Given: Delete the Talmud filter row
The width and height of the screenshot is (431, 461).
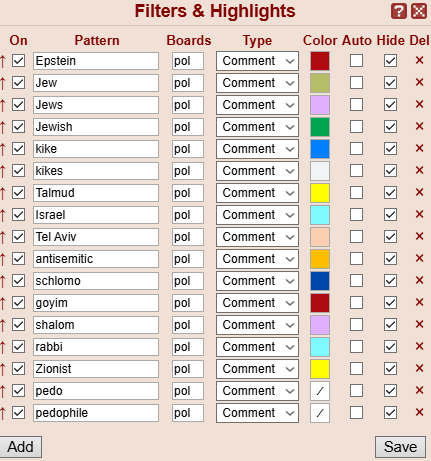Looking at the screenshot, I should [419, 192].
